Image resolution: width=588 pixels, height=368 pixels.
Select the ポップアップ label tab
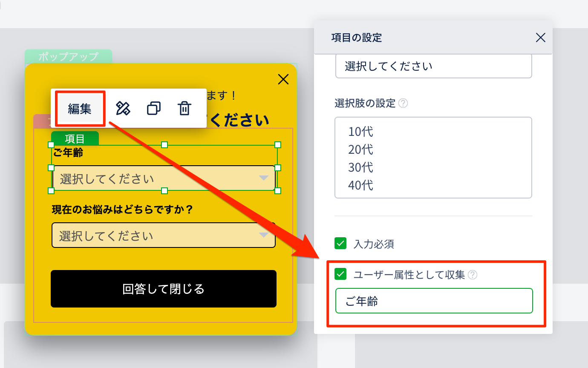click(x=68, y=56)
